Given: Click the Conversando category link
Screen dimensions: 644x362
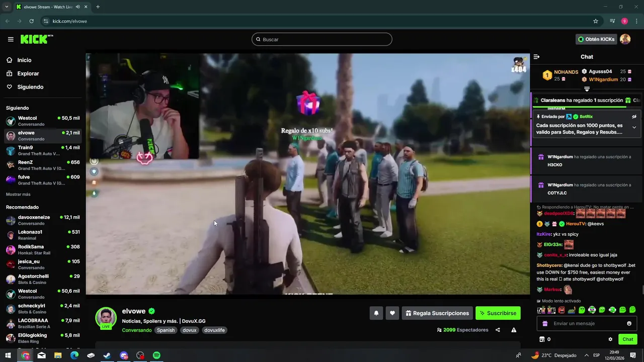Looking at the screenshot, I should 136,330.
